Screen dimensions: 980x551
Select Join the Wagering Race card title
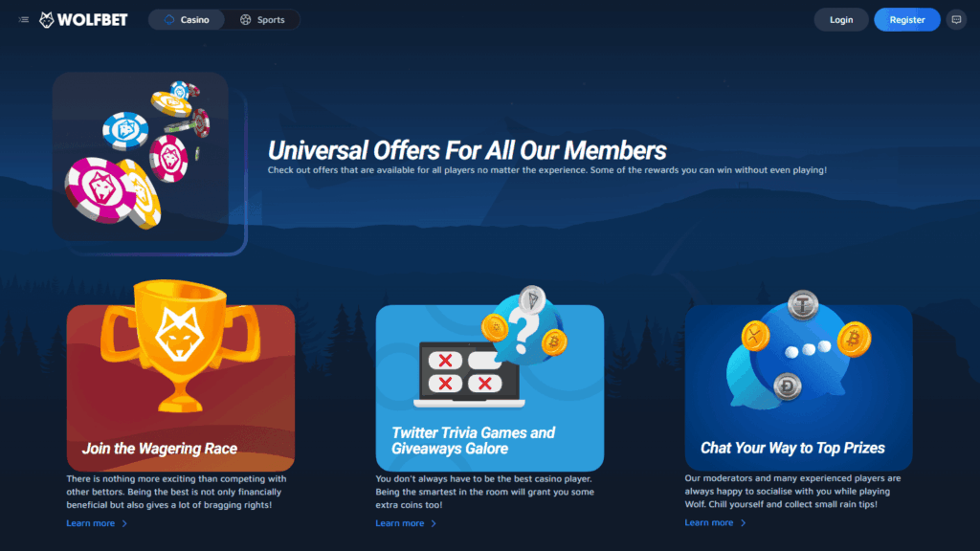[x=160, y=449]
